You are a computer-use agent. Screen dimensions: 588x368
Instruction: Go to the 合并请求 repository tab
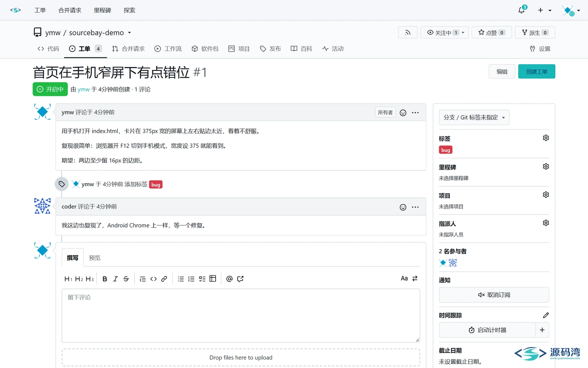pyautogui.click(x=129, y=49)
